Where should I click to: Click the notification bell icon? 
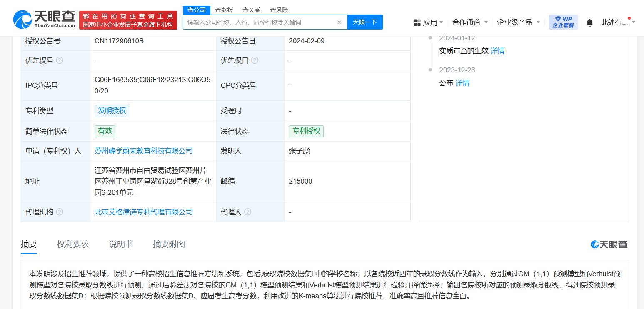coord(589,22)
